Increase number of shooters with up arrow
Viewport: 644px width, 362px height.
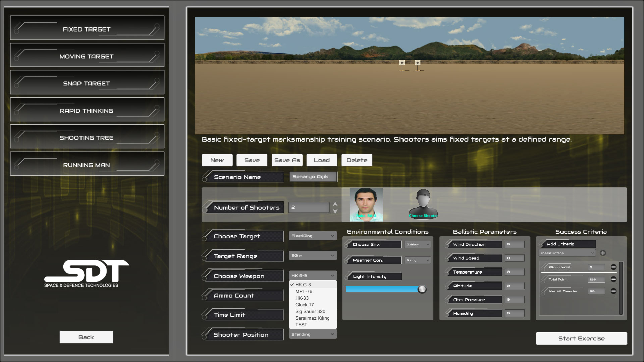(335, 204)
